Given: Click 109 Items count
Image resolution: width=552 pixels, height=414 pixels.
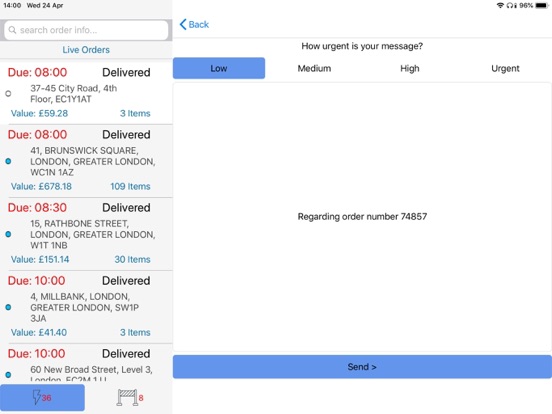Looking at the screenshot, I should 130,186.
